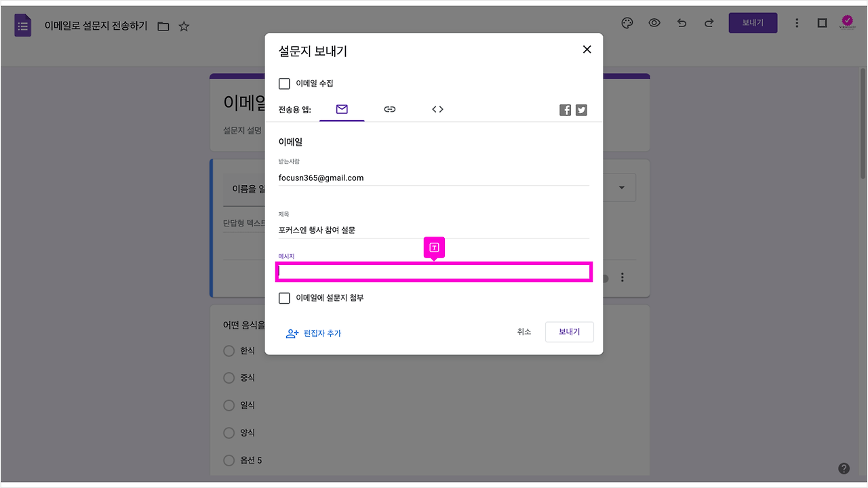Open the help icon at bottom right
The height and width of the screenshot is (488, 868).
(x=844, y=468)
